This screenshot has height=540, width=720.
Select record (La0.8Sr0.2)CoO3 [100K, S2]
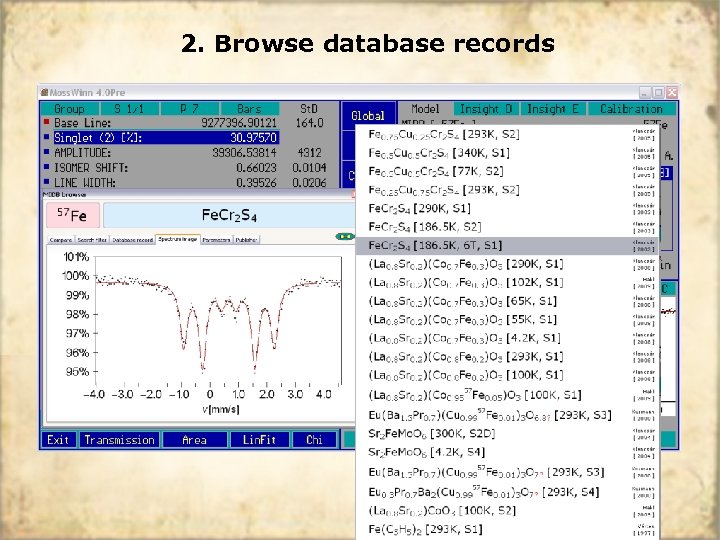[507, 511]
